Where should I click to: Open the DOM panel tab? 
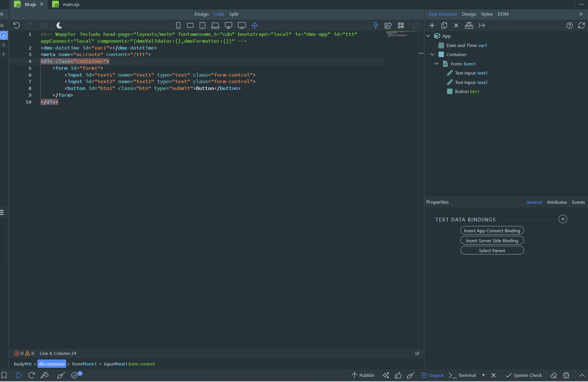(x=503, y=14)
